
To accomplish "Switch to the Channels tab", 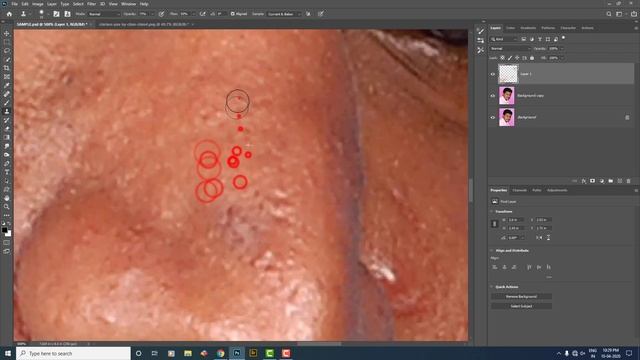I will click(519, 190).
